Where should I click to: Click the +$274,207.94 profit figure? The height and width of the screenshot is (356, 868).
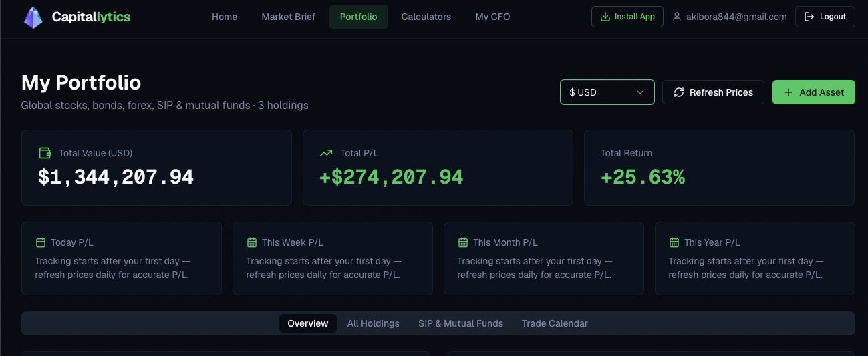(392, 177)
